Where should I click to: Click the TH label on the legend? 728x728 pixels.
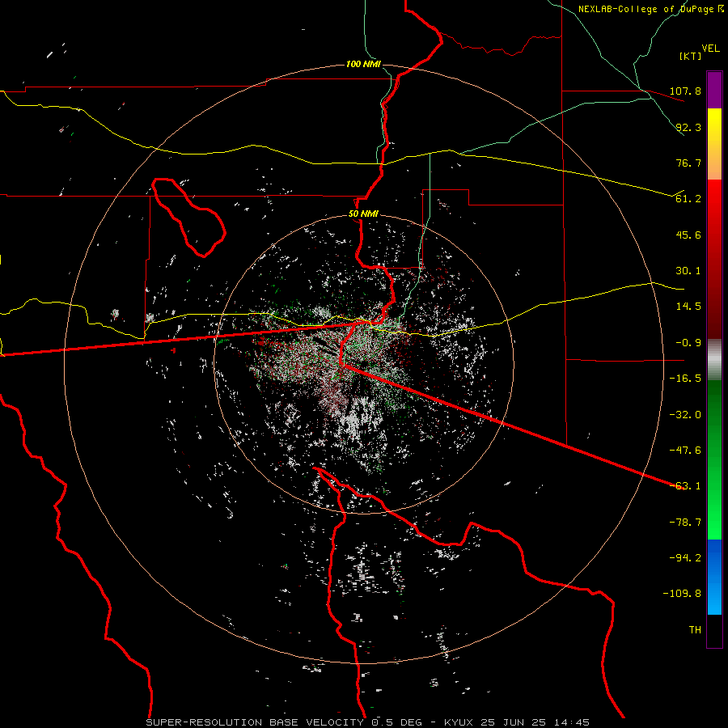(x=695, y=630)
